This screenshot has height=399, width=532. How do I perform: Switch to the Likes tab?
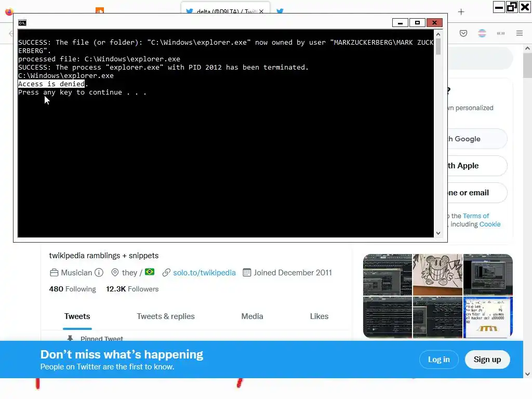pos(320,316)
